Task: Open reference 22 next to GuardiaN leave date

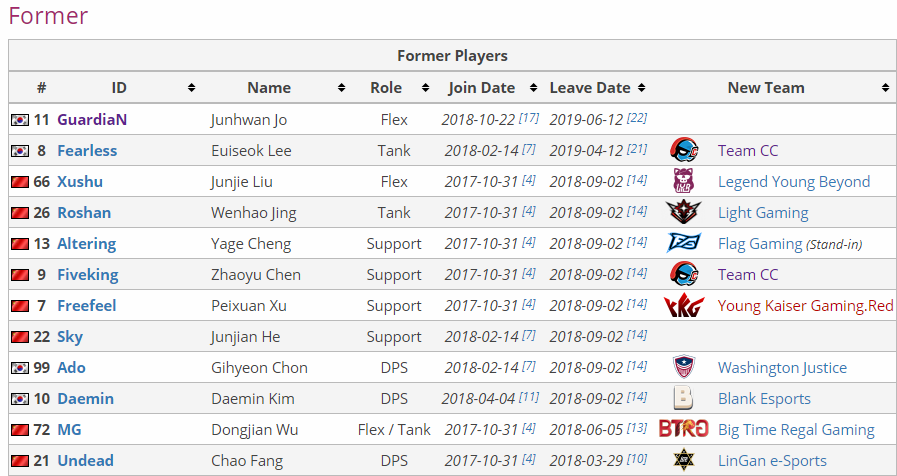Action: point(637,118)
